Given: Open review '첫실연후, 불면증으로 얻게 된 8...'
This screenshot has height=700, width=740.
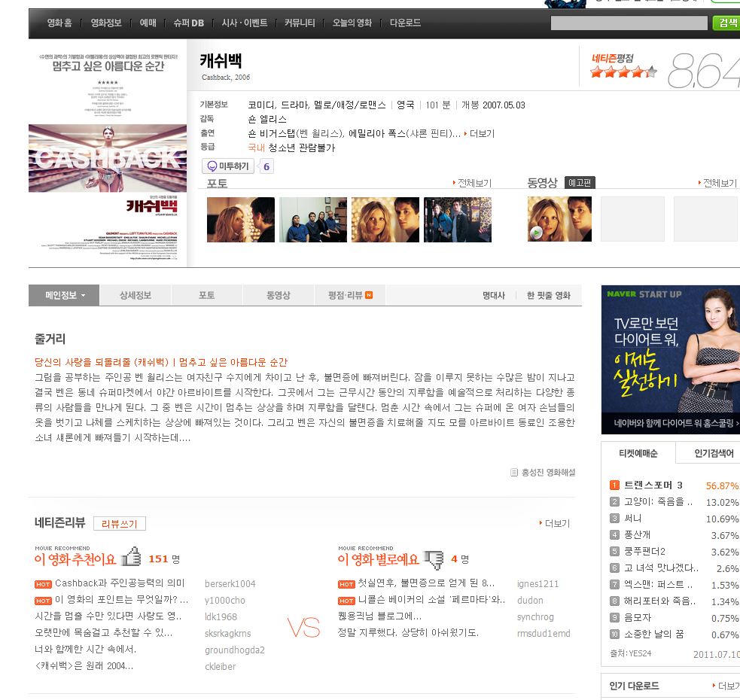Looking at the screenshot, I should [x=426, y=583].
